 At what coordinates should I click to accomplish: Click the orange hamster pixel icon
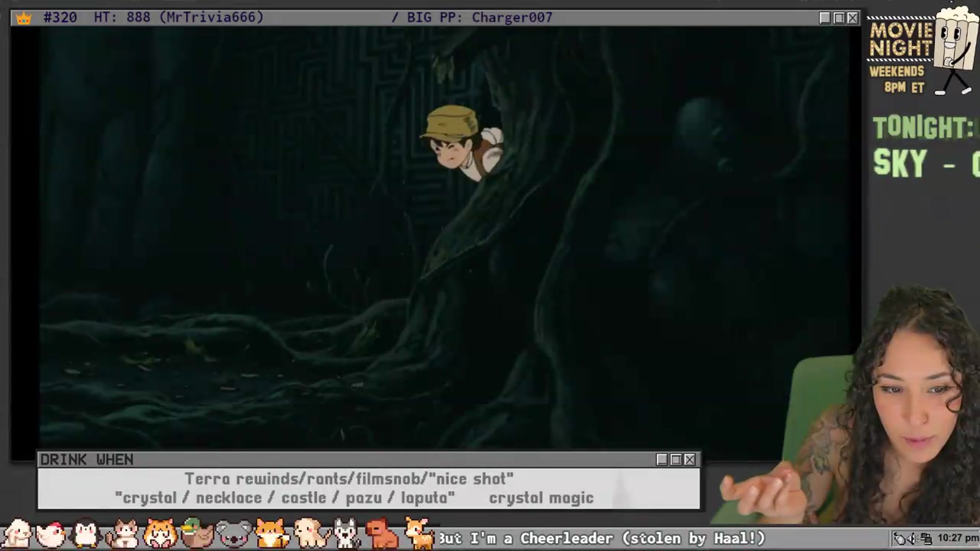(x=160, y=534)
